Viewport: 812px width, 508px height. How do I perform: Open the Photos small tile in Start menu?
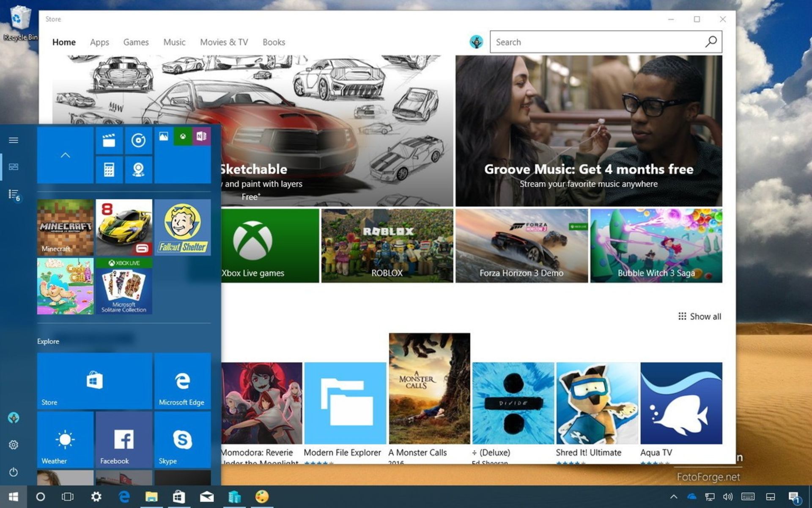[164, 136]
